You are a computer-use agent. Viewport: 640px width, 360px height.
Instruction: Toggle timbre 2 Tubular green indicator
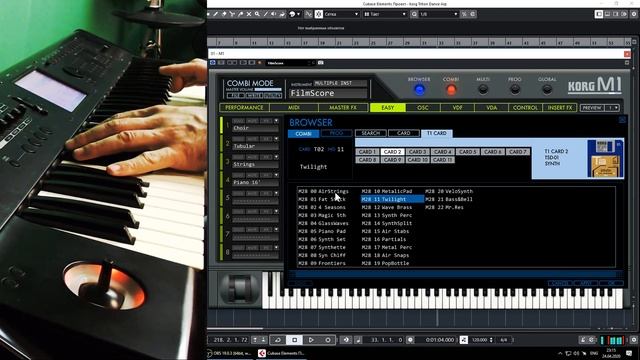tap(222, 143)
